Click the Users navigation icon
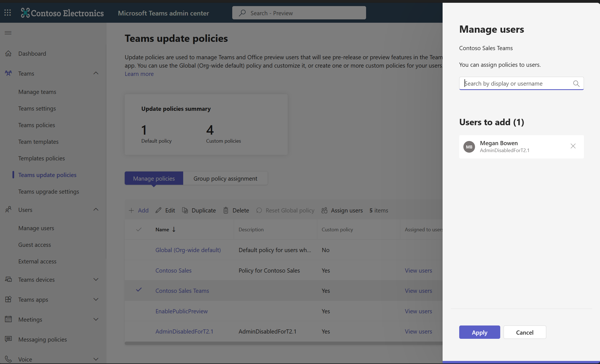600x364 pixels. [x=8, y=209]
